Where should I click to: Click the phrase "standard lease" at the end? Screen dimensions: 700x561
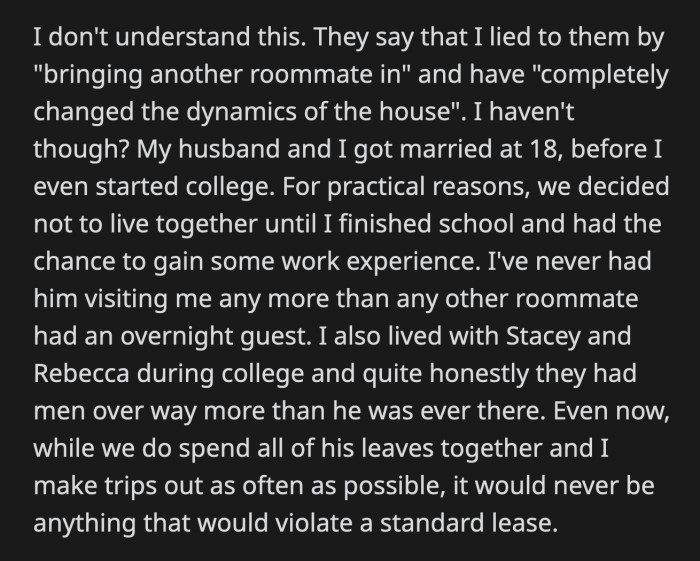469,523
